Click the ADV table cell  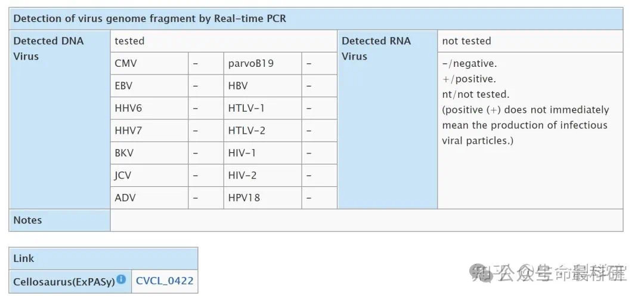click(149, 198)
